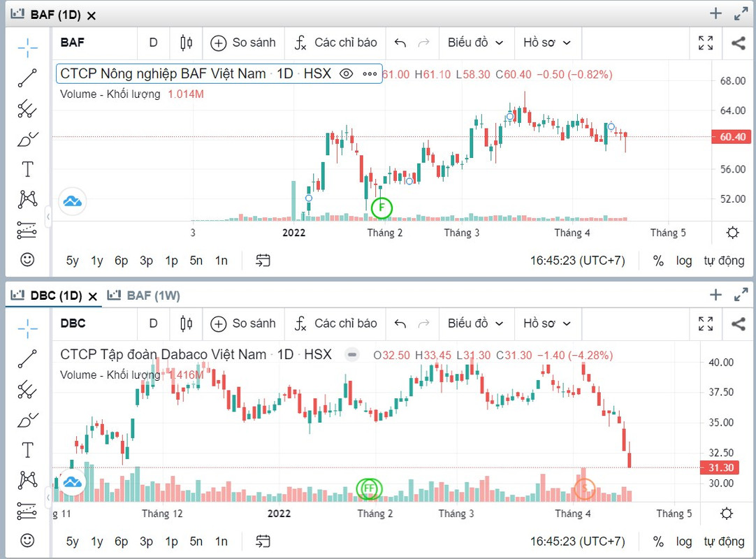This screenshot has height=559, width=756.
Task: Select pitchfork tool in DBC chart
Action: pos(27,390)
